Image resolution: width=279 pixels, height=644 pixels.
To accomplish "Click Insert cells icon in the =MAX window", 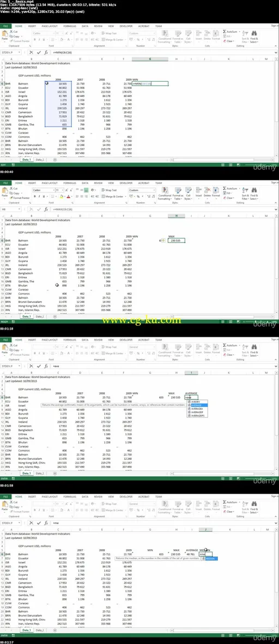I will [x=198, y=190].
